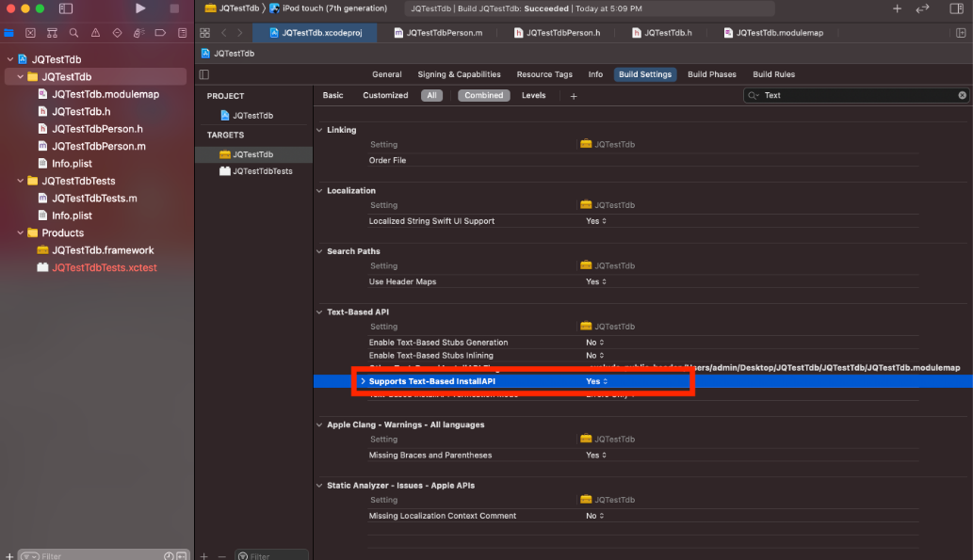The image size is (973, 560).
Task: Open the Source Control navigator icon
Action: [30, 32]
